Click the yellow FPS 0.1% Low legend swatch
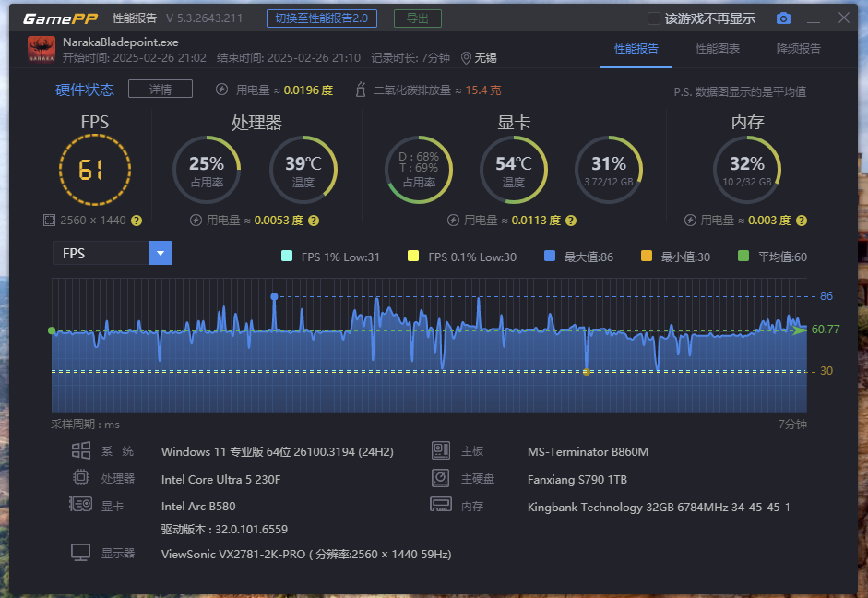The width and height of the screenshot is (868, 598). coord(413,256)
